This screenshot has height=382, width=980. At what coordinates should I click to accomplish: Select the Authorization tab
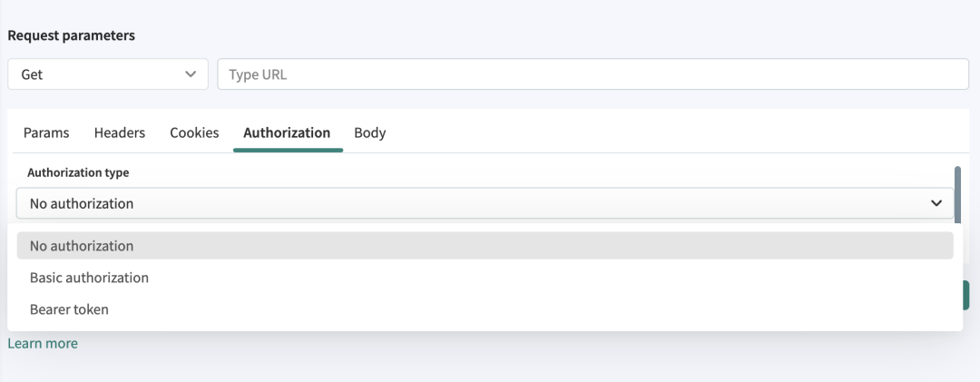pos(287,132)
